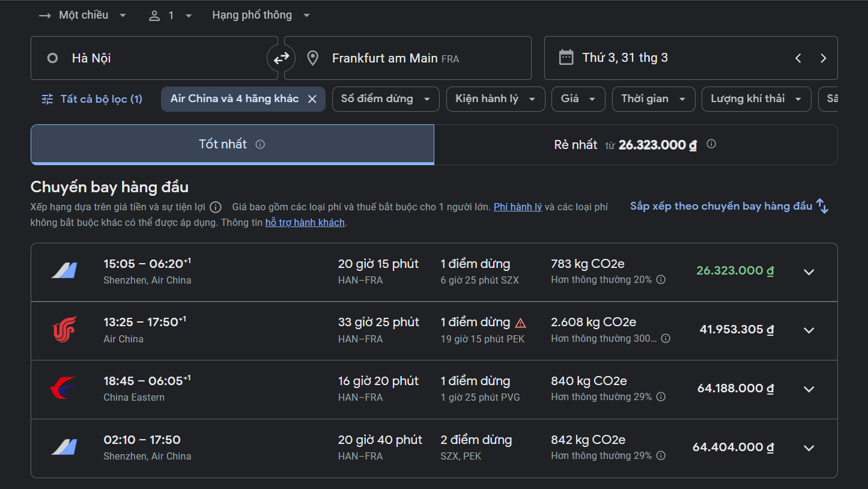Viewport: 868px width, 489px height.
Task: Click info icon beside Tốt nhất
Action: coord(260,144)
